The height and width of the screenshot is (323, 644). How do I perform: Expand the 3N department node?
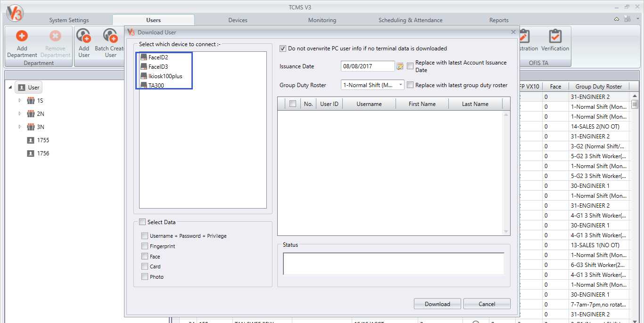20,127
